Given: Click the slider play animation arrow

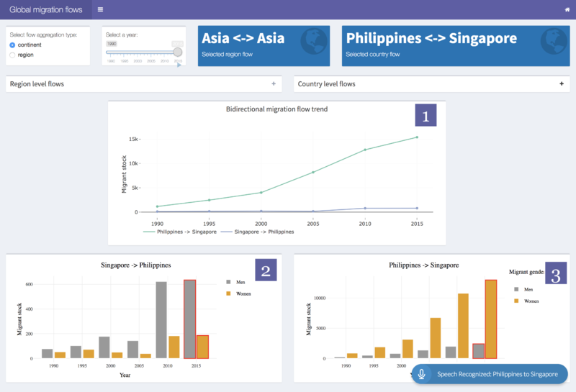Looking at the screenshot, I should [x=179, y=65].
